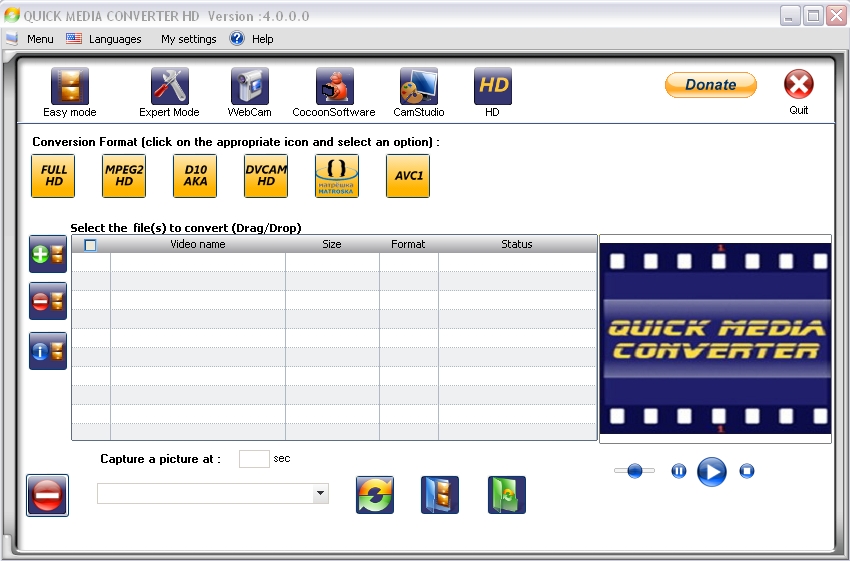Open the Languages menu
Screen dimensions: 850x561
[115, 39]
